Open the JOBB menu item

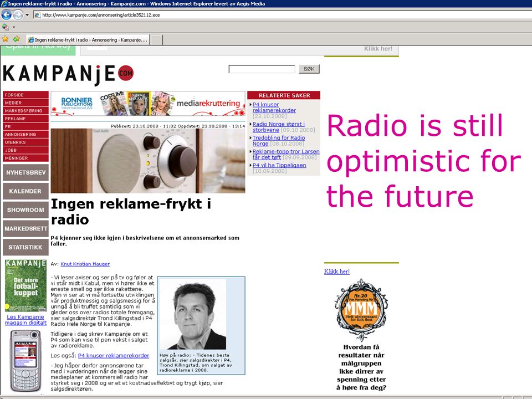[x=26, y=150]
